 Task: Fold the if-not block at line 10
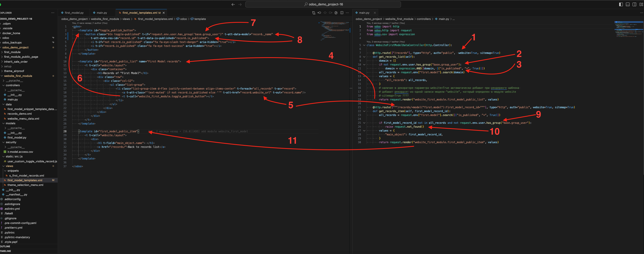[364, 64]
